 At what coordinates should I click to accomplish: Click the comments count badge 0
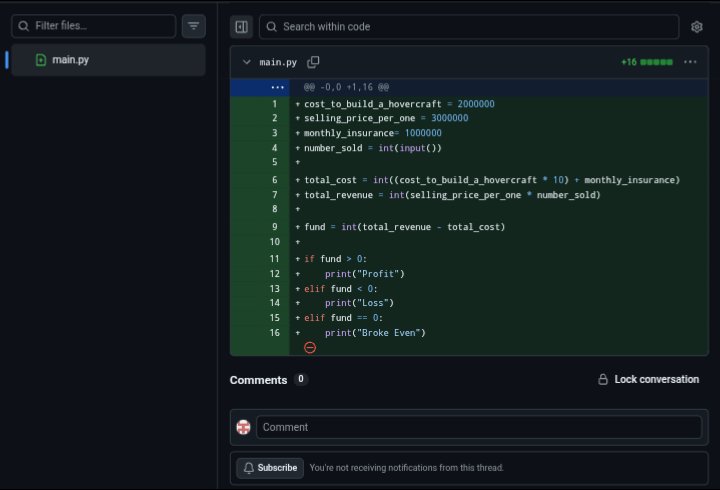coord(301,379)
